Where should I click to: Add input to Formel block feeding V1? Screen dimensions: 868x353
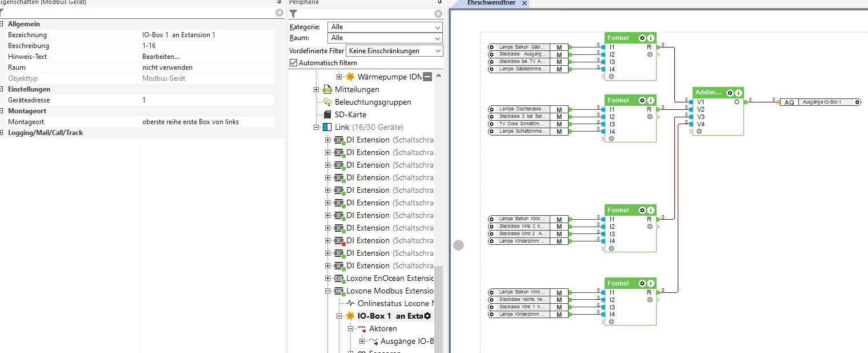[x=611, y=77]
